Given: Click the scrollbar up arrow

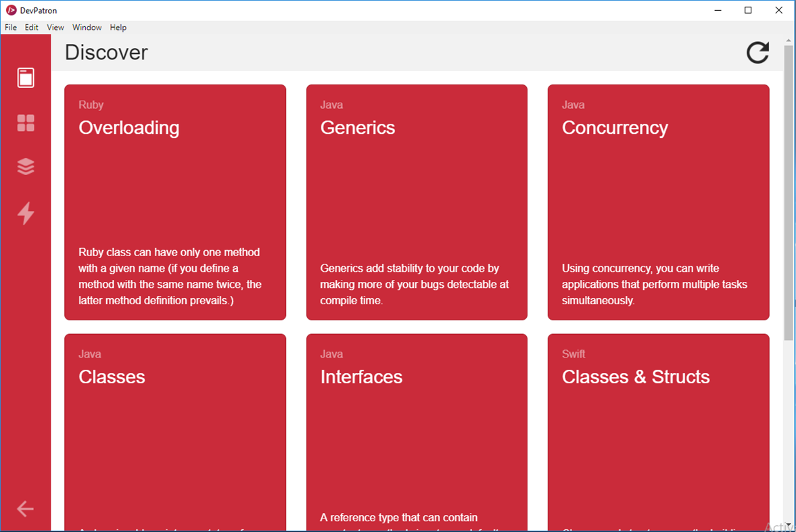Looking at the screenshot, I should coord(789,41).
